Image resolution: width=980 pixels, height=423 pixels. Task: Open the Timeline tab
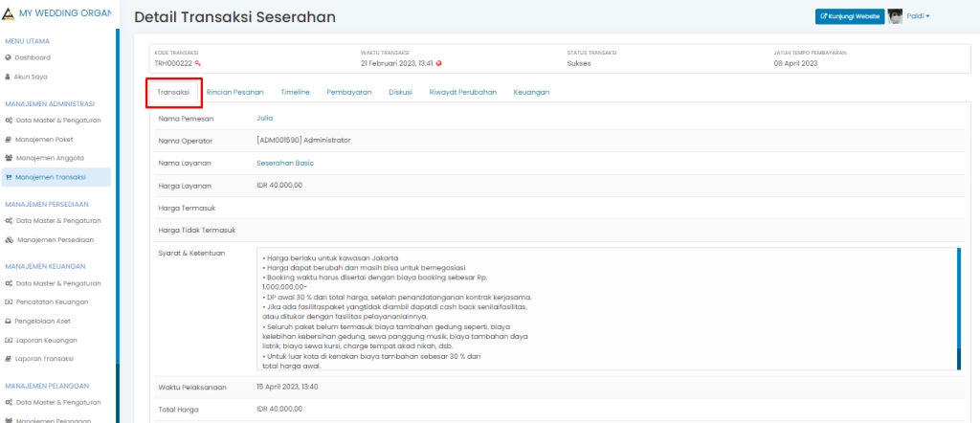[295, 92]
